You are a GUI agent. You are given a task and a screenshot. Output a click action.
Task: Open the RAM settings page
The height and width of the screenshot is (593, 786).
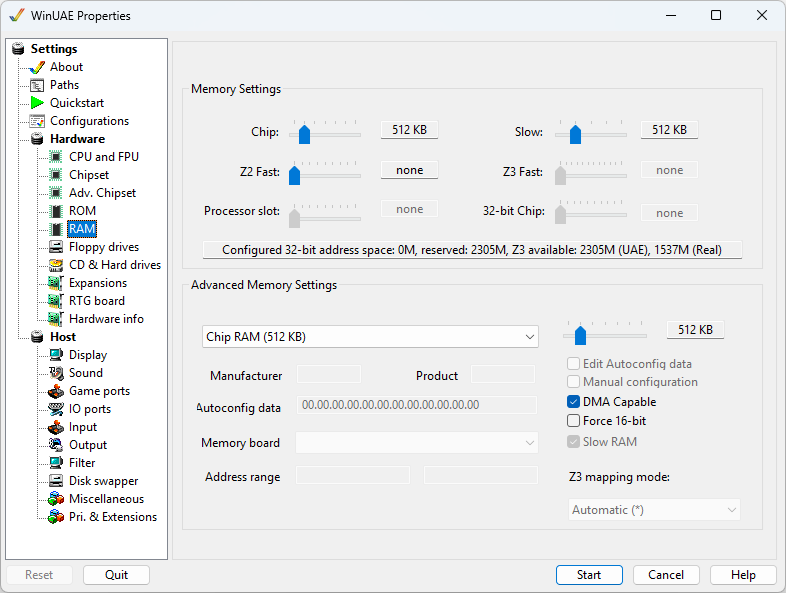82,229
